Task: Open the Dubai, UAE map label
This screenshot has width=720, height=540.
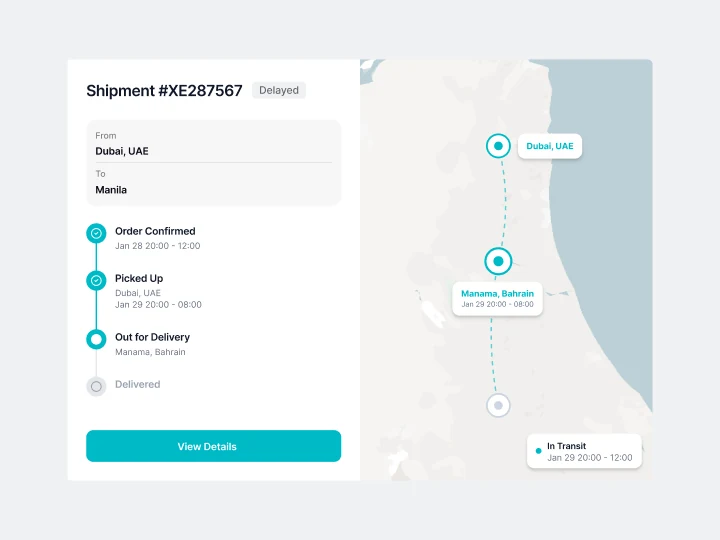Action: pos(550,146)
